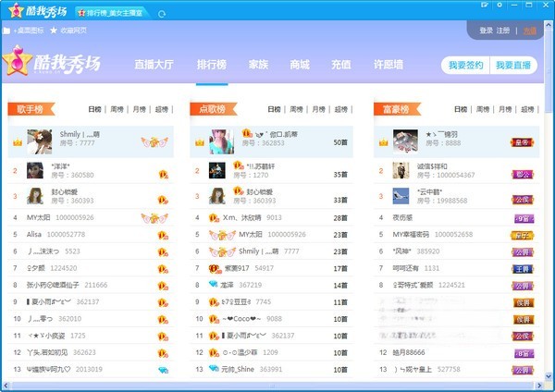Click the crown icon in 歌手榜 top row

[x=18, y=142]
